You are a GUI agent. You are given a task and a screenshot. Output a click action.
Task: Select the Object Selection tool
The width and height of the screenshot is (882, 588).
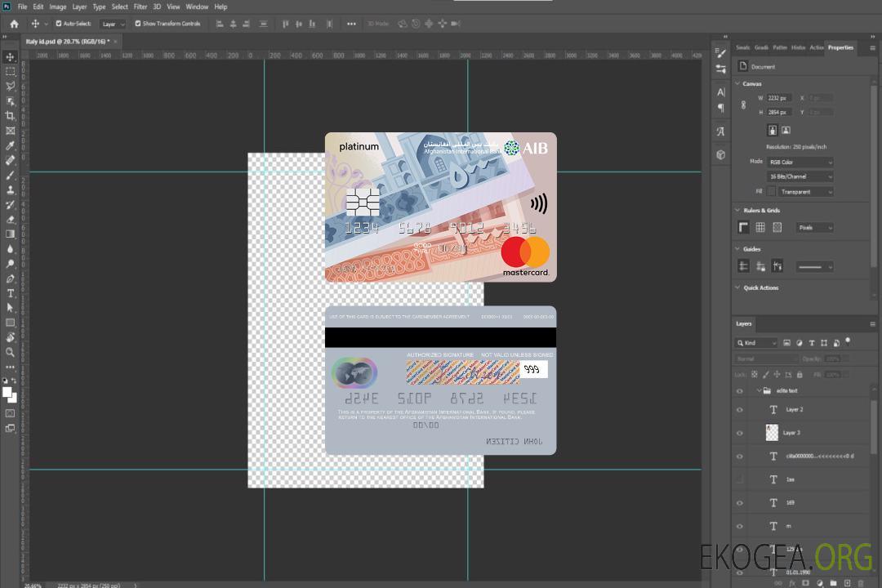point(10,100)
